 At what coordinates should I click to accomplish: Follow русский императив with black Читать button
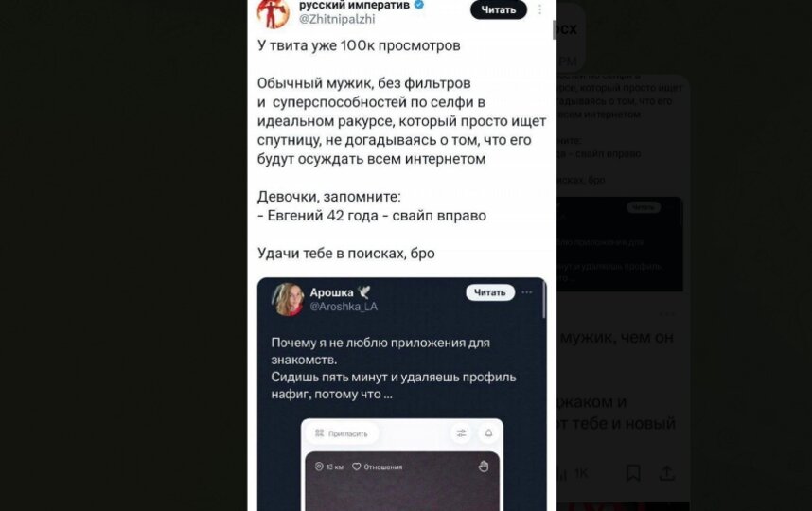click(x=498, y=9)
